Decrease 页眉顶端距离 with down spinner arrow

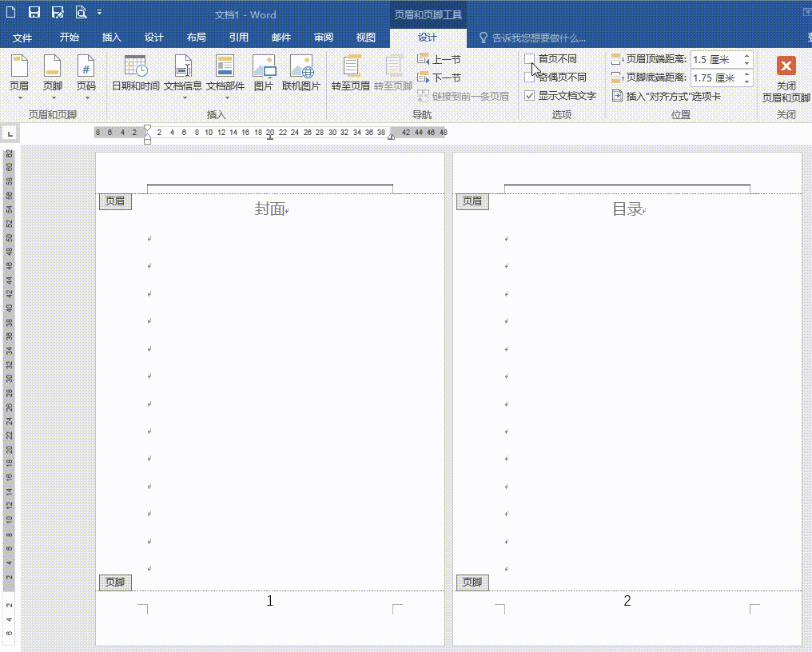[x=746, y=63]
